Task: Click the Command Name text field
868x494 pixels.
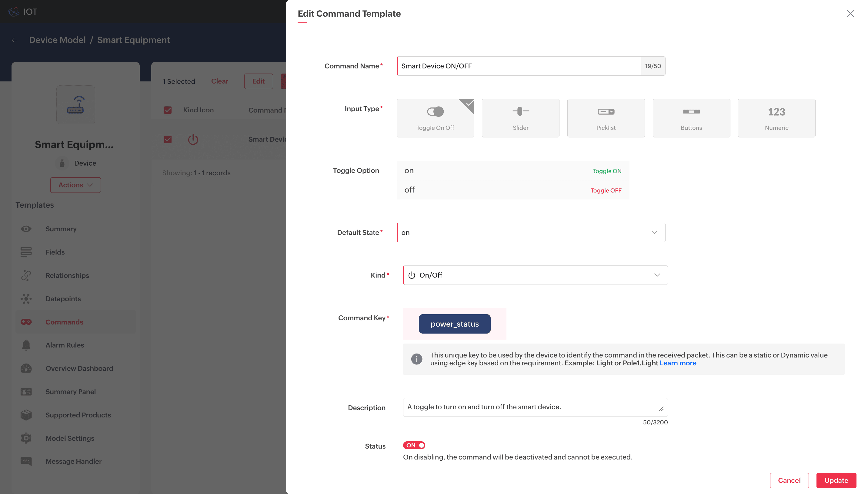Action: (519, 66)
